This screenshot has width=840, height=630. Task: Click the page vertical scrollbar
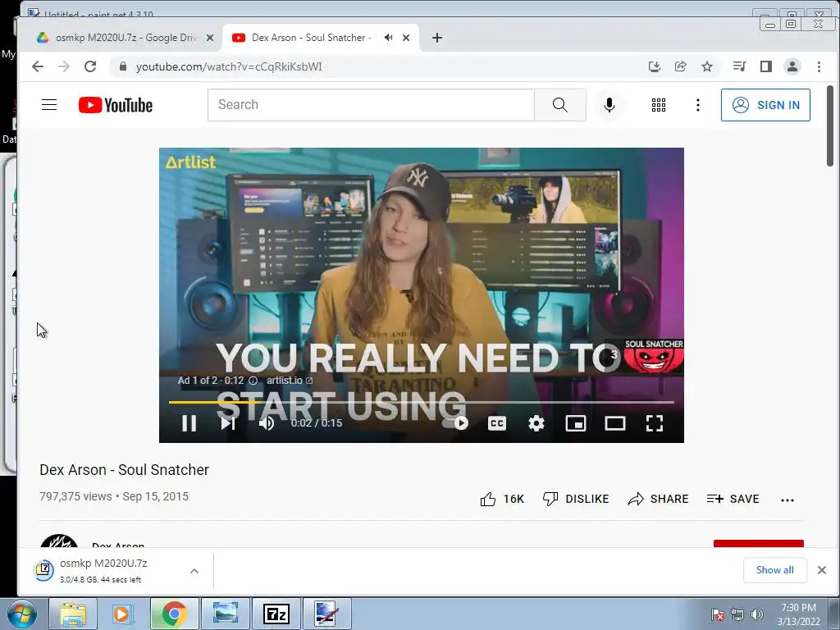click(830, 126)
